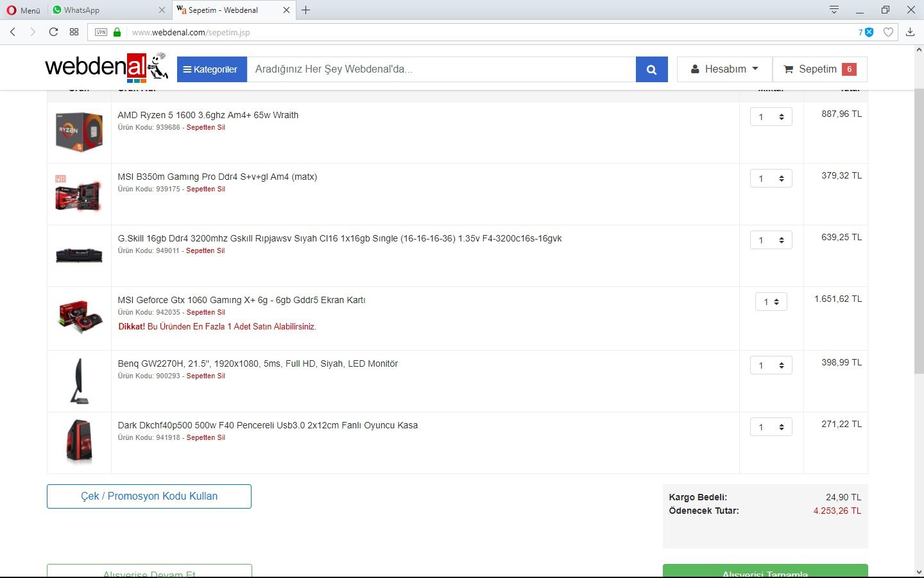Click the green security padlock icon

point(117,32)
